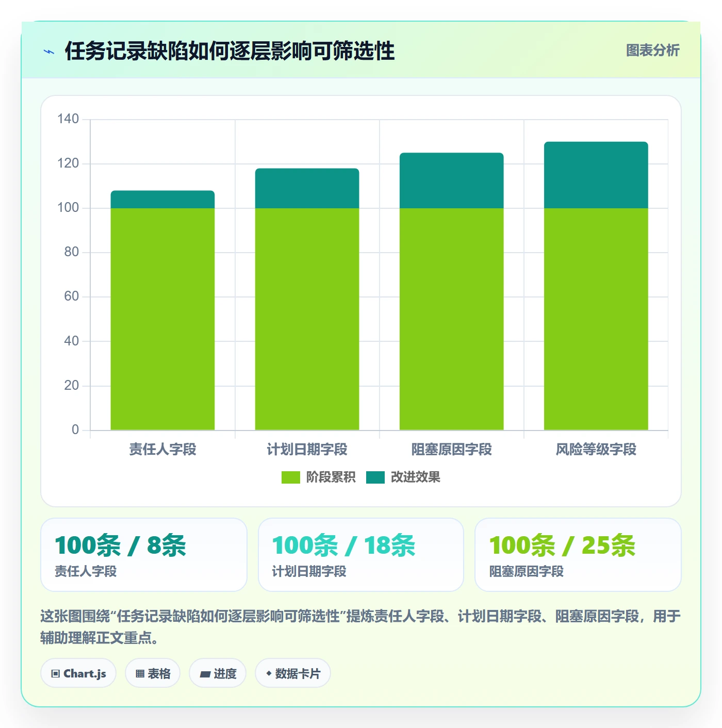
Task: Click the light green segment of 阻塞原因字段 bar
Action: pyautogui.click(x=451, y=319)
